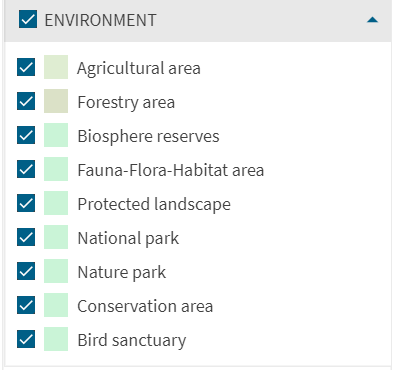395x370 pixels.
Task: Uncheck the ENVIRONMENT group checkbox
Action: (x=28, y=19)
